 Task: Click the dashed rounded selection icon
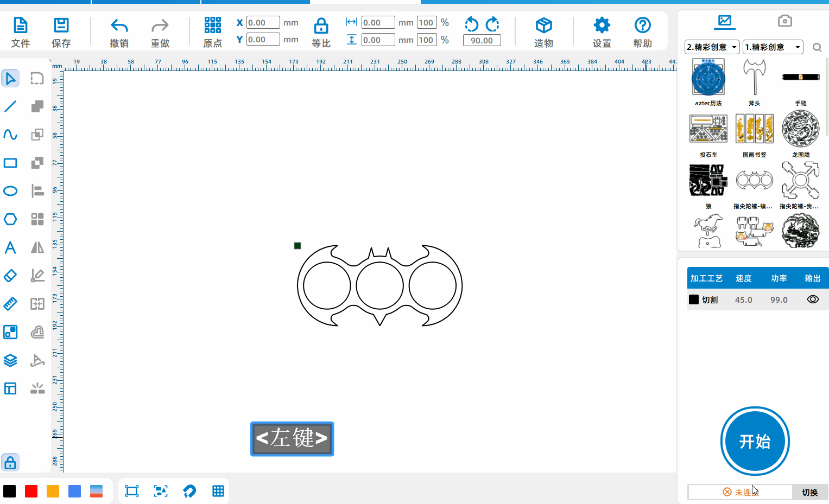[x=37, y=79]
